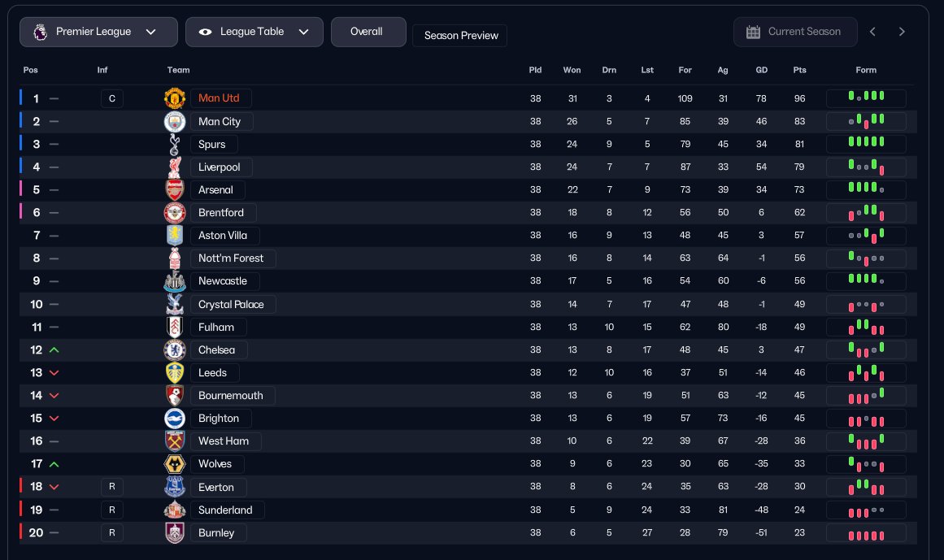Open the Spurs team link
944x560 pixels.
pyautogui.click(x=212, y=145)
